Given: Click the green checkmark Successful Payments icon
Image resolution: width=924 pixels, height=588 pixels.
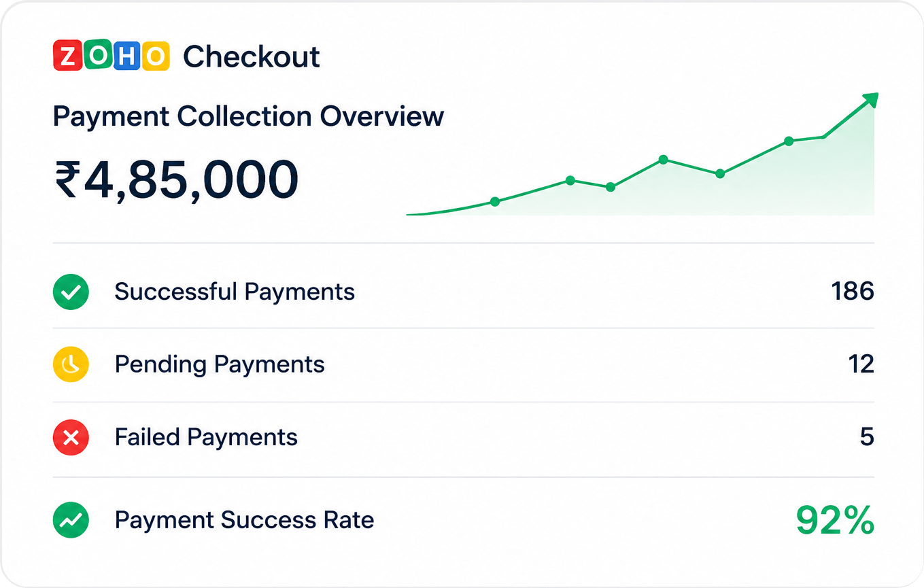Looking at the screenshot, I should (x=71, y=292).
